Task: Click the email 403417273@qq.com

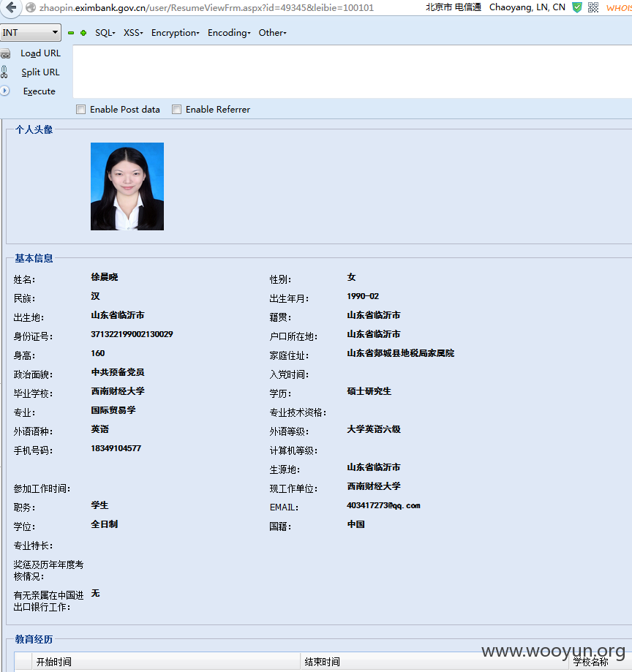Action: (x=383, y=506)
